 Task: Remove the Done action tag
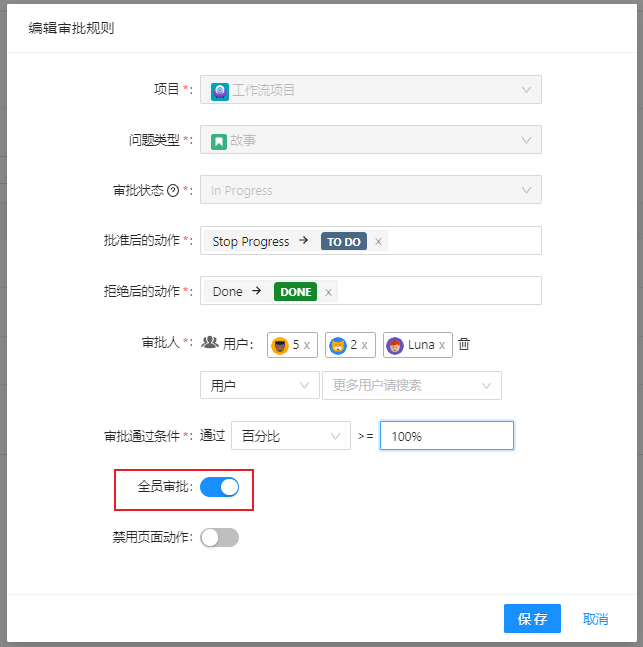click(x=328, y=292)
